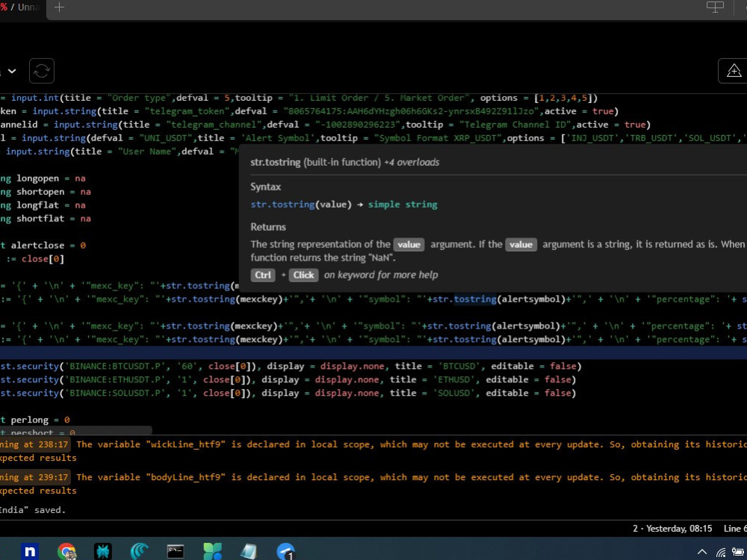Click the 'Telegram Channel ID' tooltip string
Image resolution: width=747 pixels, height=560 pixels.
pyautogui.click(x=515, y=124)
